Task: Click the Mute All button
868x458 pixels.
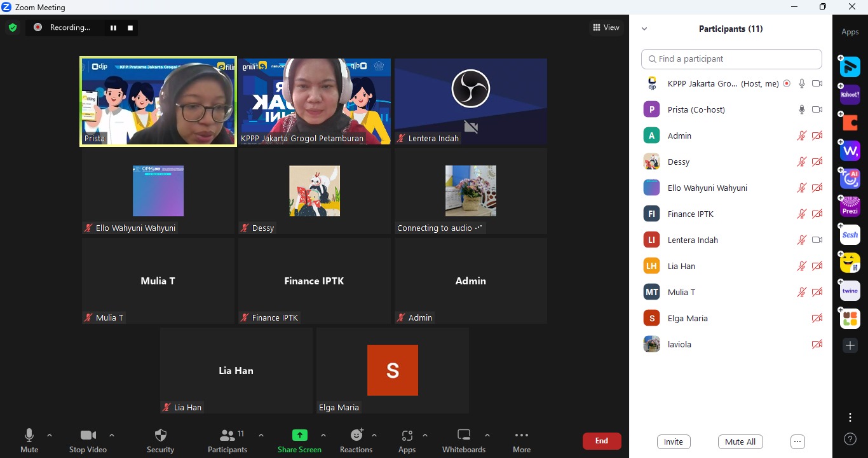Action: (x=740, y=441)
